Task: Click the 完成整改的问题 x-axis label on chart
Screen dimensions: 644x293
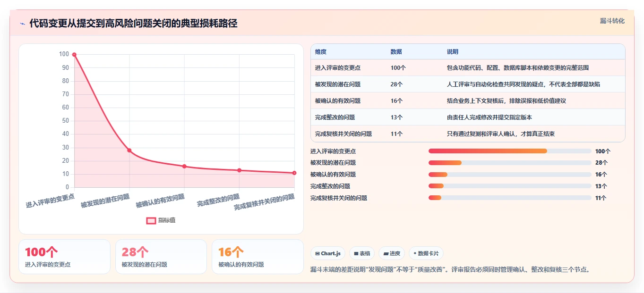Action: (218, 201)
